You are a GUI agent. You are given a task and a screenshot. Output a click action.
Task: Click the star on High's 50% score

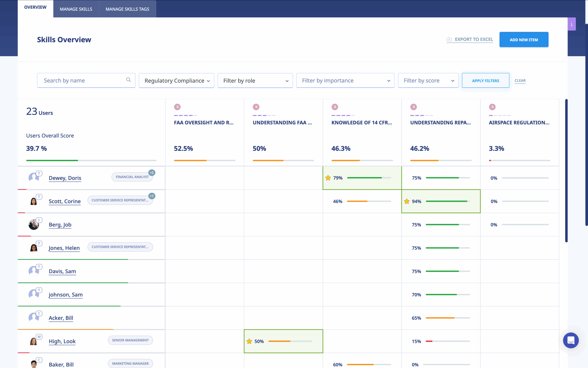(x=249, y=341)
